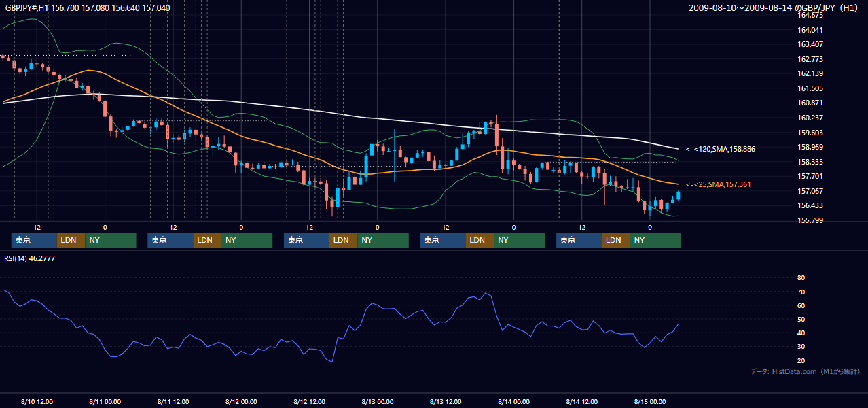Click price axis label 163.407
Image resolution: width=868 pixels, height=408 pixels.
coord(810,45)
